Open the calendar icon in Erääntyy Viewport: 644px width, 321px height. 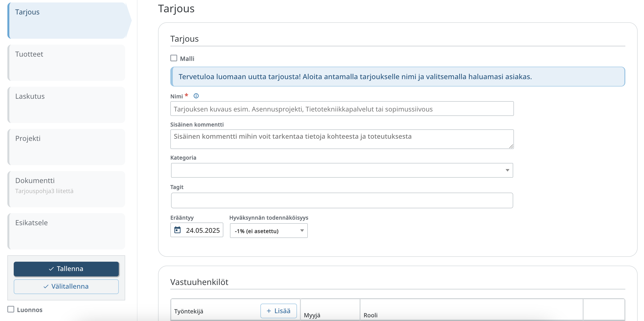177,230
